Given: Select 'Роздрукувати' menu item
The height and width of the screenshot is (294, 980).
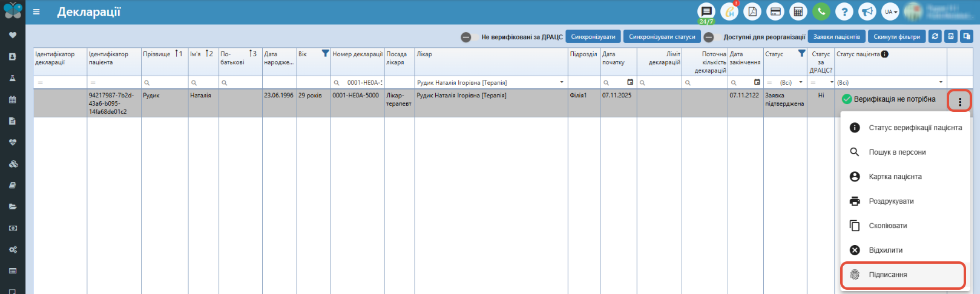Looking at the screenshot, I should click(x=906, y=201).
